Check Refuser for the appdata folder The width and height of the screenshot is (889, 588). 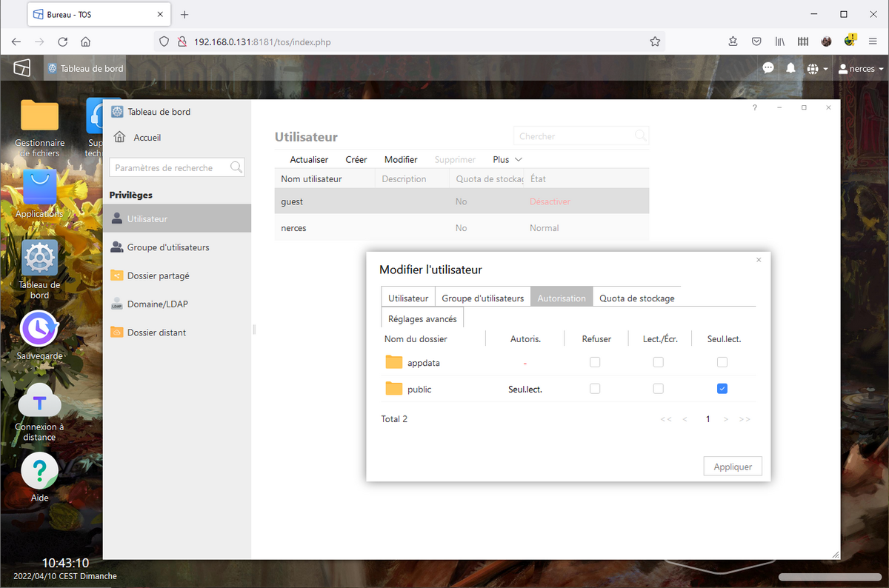click(595, 362)
